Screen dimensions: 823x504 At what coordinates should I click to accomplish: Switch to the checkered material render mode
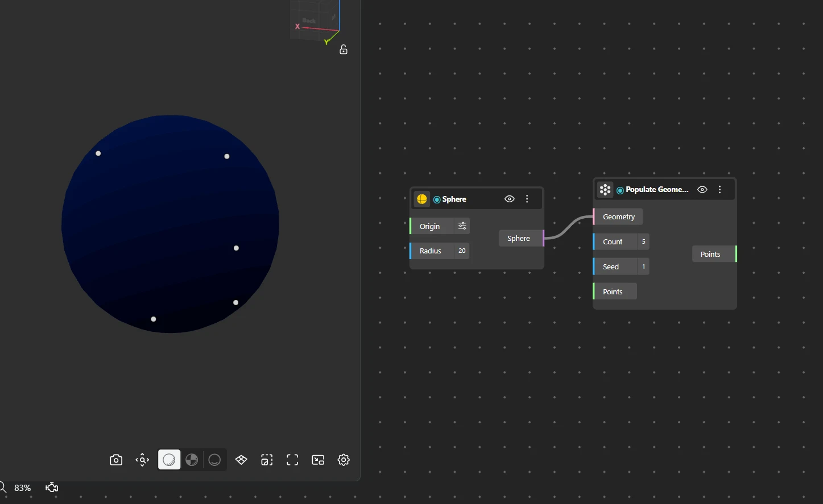tap(192, 460)
